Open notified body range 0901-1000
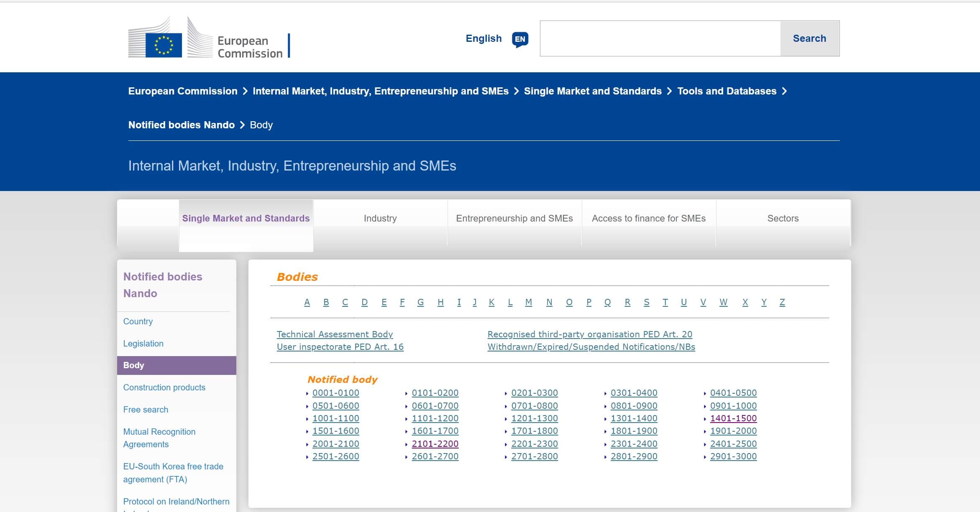980x512 pixels. 733,406
